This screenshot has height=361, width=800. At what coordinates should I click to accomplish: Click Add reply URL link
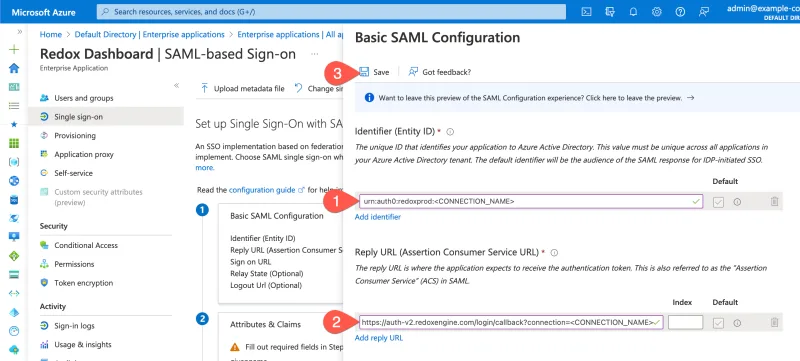[x=379, y=338]
